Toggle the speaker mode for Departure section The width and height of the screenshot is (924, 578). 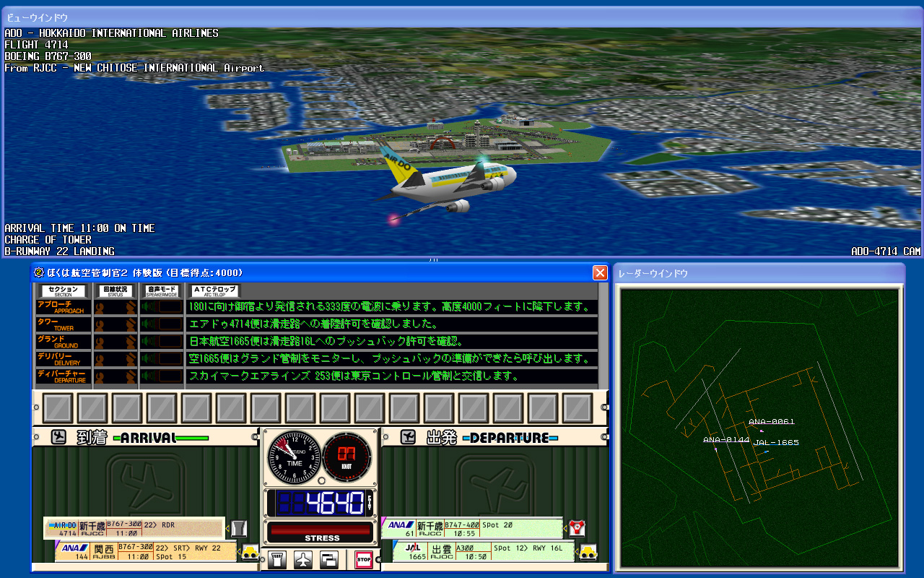(162, 376)
